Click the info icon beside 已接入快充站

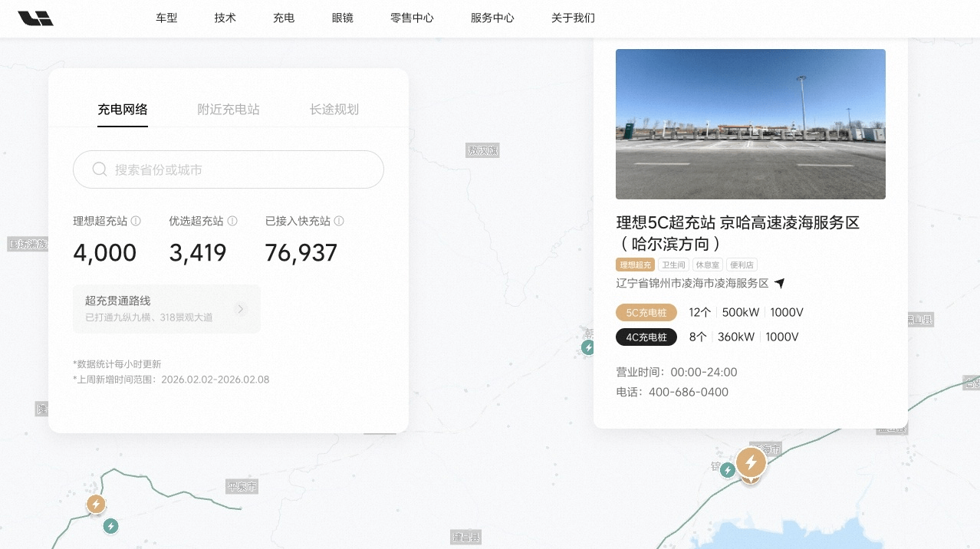339,221
